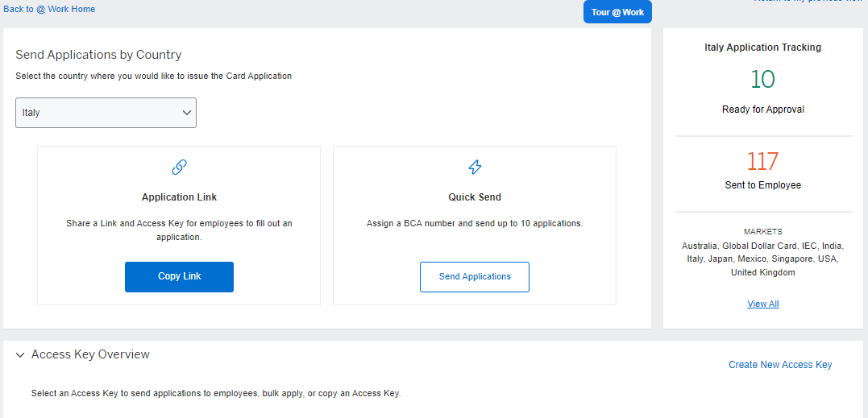Click the Markets country list text
The height and width of the screenshot is (418, 868).
(762, 259)
